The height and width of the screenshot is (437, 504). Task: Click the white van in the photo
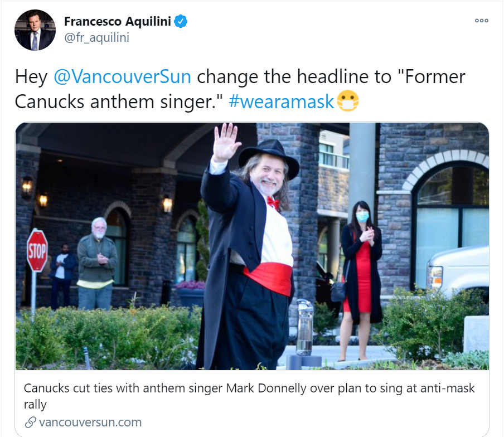tap(458, 273)
